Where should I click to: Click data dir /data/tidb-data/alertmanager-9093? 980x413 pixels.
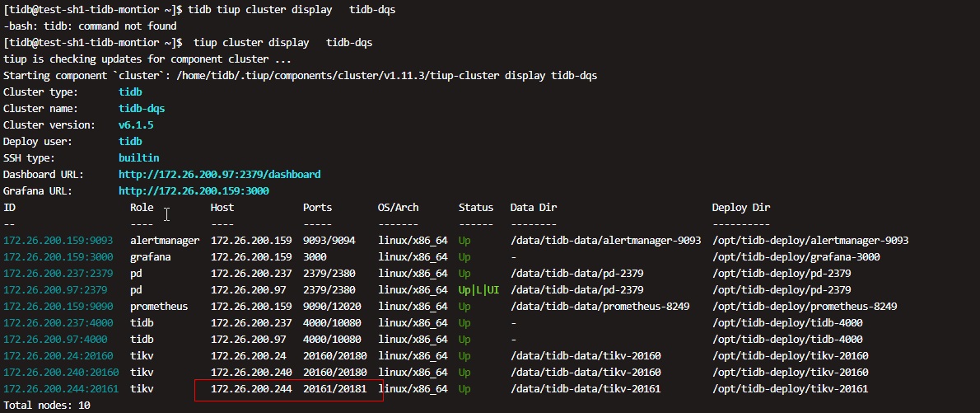tap(605, 240)
